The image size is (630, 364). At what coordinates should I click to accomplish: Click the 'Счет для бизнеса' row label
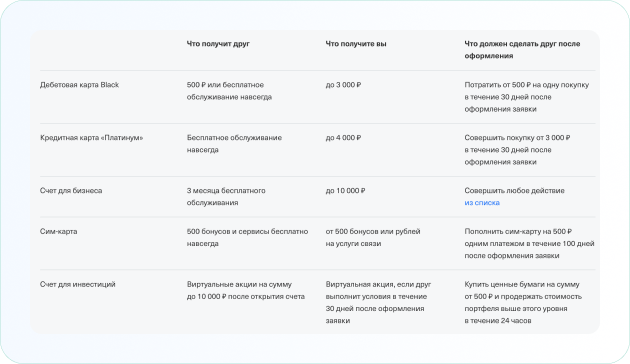pos(71,190)
